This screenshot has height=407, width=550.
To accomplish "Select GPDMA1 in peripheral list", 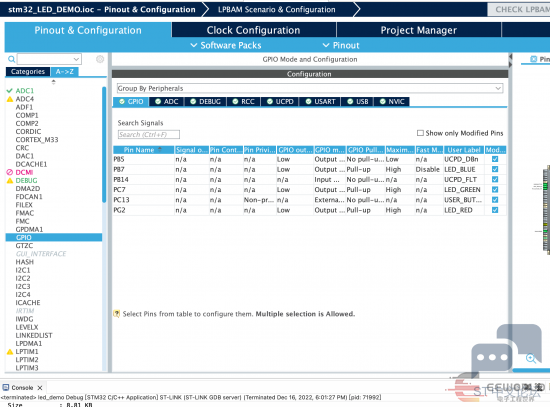I will point(29,229).
